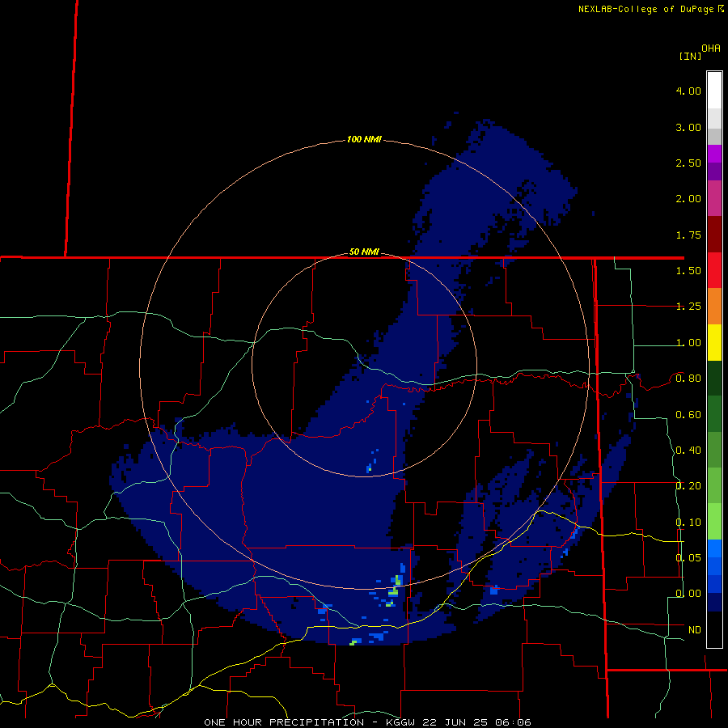Click the 0.00 legend value
This screenshot has height=728, width=728.
point(688,594)
